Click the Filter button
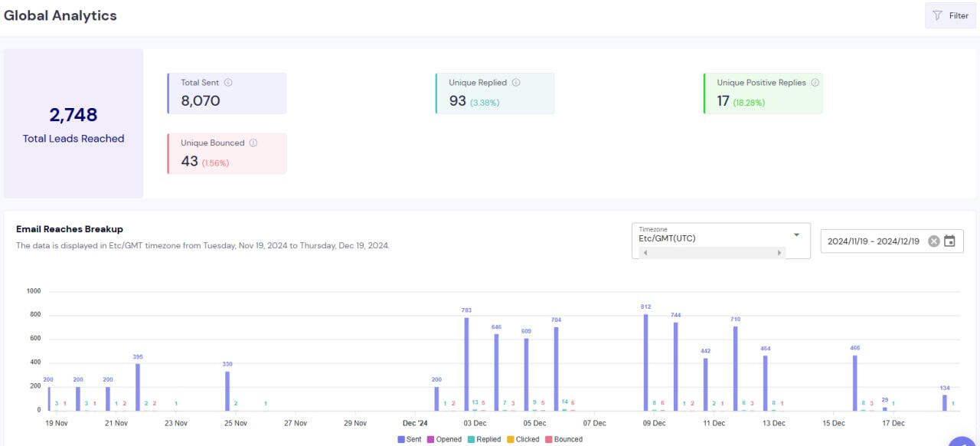Image resolution: width=980 pixels, height=446 pixels. point(950,15)
